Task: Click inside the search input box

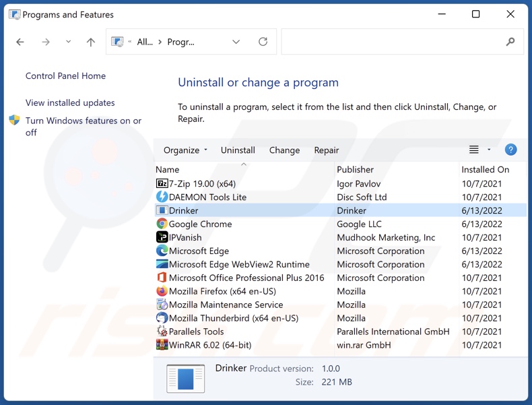Action: tap(391, 42)
